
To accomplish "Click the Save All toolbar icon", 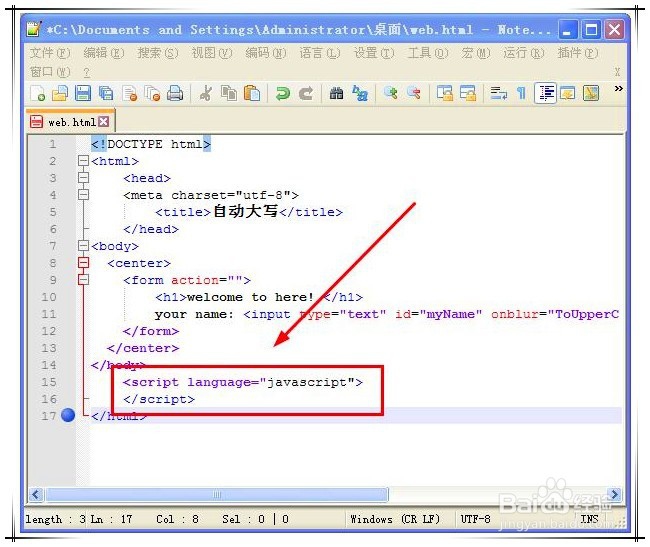I will (x=106, y=93).
